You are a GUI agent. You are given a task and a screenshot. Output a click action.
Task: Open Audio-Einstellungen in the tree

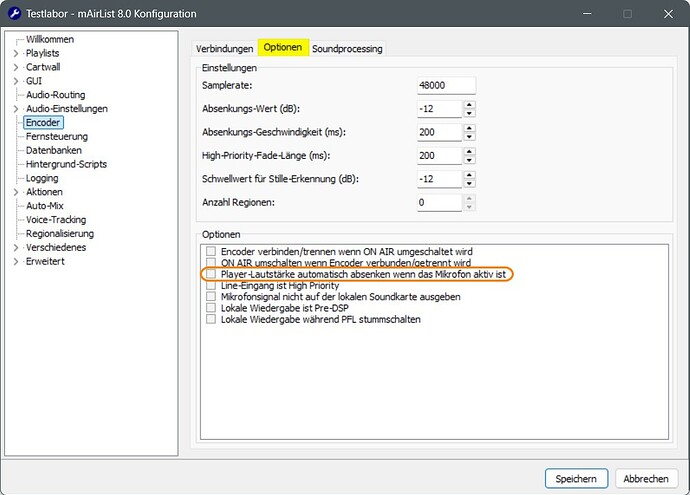66,109
